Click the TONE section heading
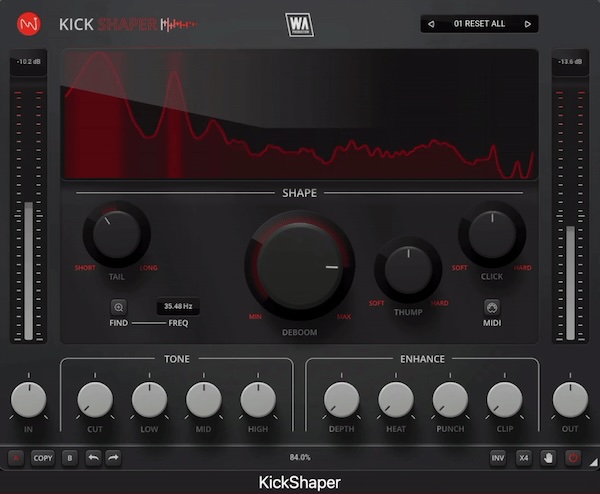 pyautogui.click(x=177, y=359)
